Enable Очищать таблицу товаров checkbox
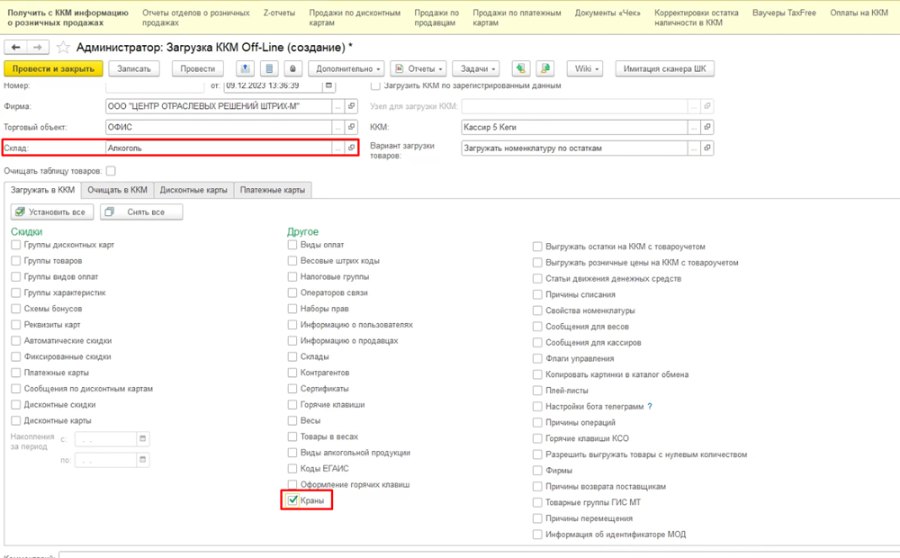The width and height of the screenshot is (900, 558). click(111, 170)
